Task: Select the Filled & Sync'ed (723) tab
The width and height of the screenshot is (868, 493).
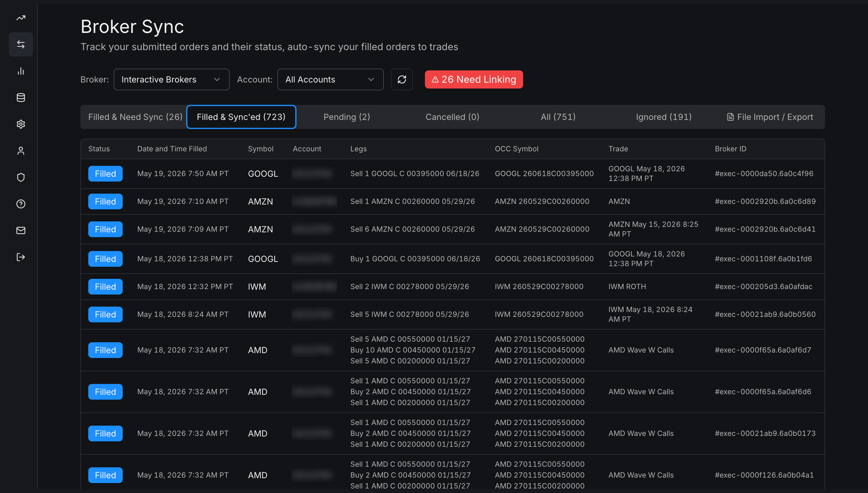Action: (x=241, y=117)
